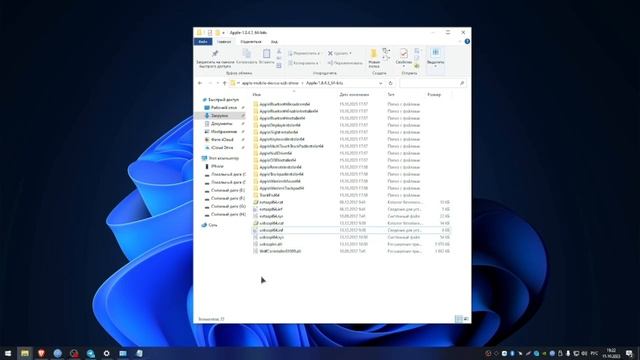640x360 pixels.
Task: Sort by the Имя column header
Action: coord(257,95)
